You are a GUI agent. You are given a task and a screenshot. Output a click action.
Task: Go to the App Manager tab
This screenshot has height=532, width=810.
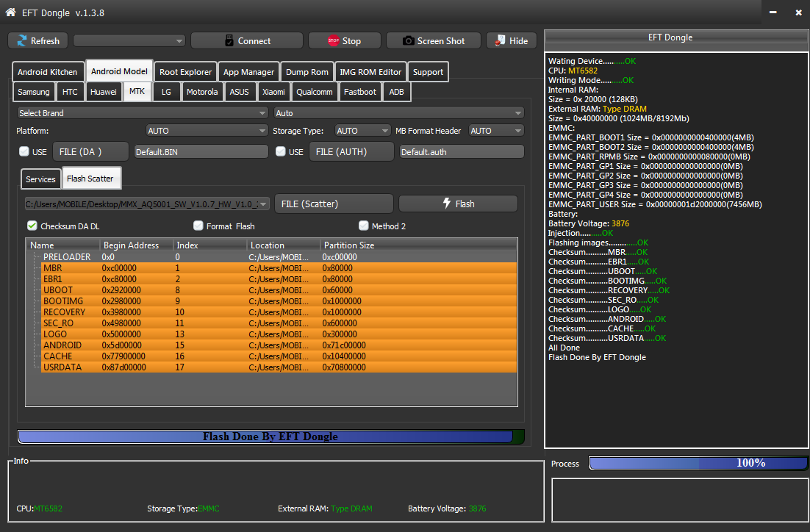coord(248,72)
